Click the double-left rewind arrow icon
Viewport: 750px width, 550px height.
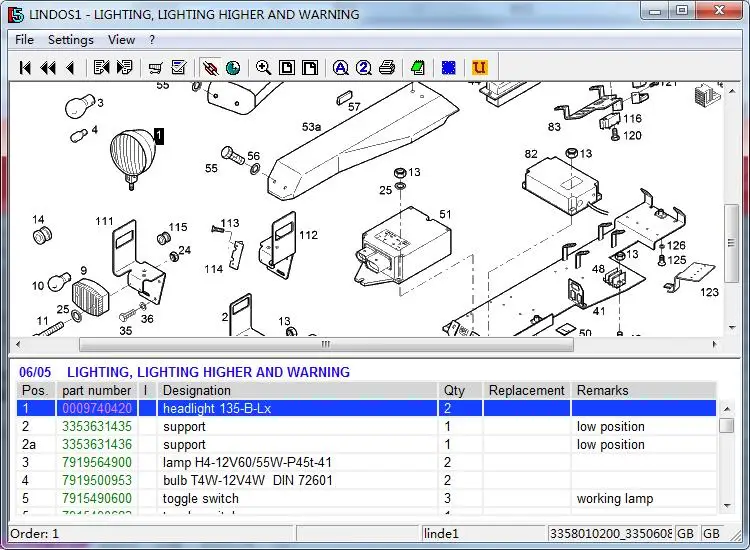point(48,68)
